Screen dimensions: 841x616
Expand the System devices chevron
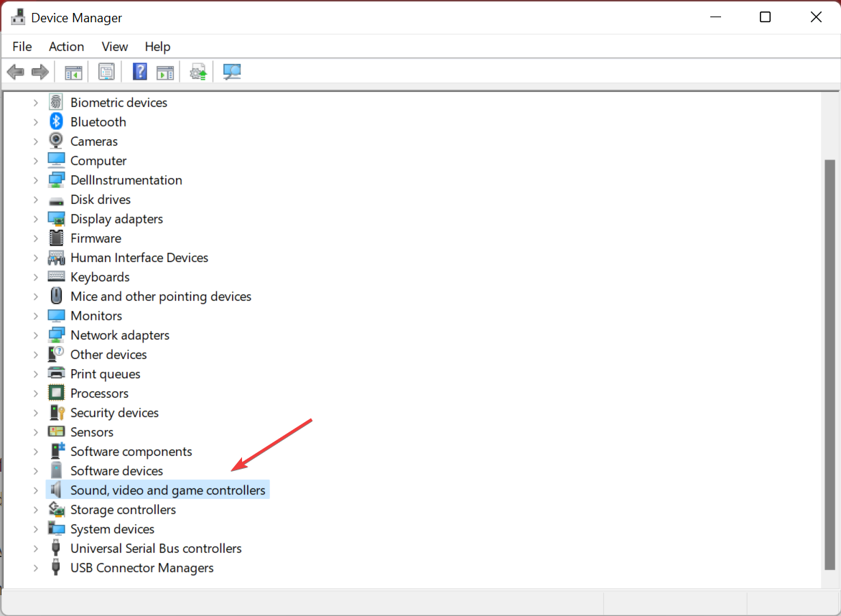point(35,529)
